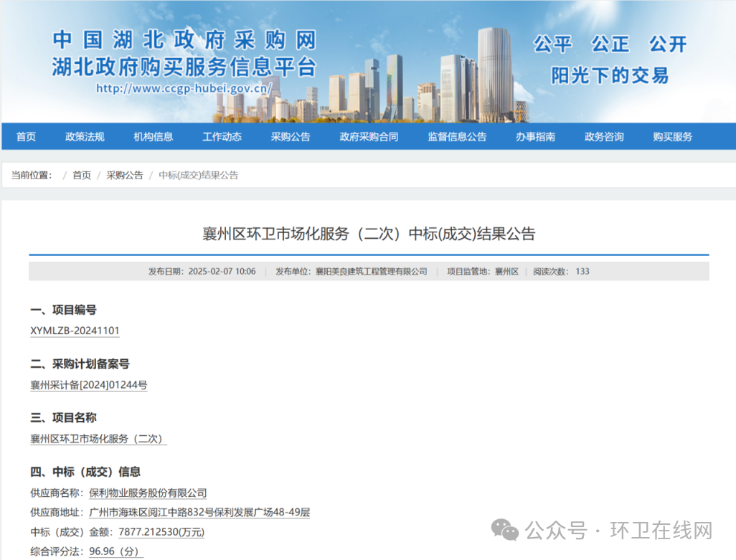Open the 监督信息公告 menu item
736x560 pixels.
coord(457,136)
